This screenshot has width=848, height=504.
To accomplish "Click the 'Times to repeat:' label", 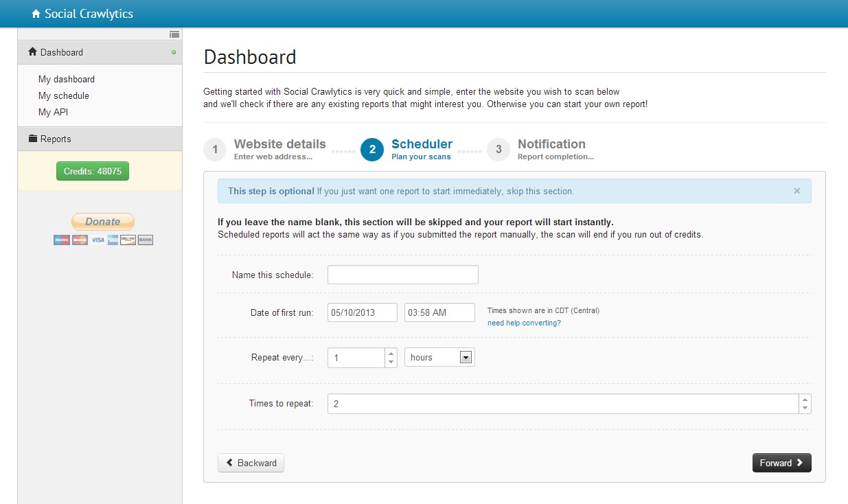I will [x=281, y=403].
